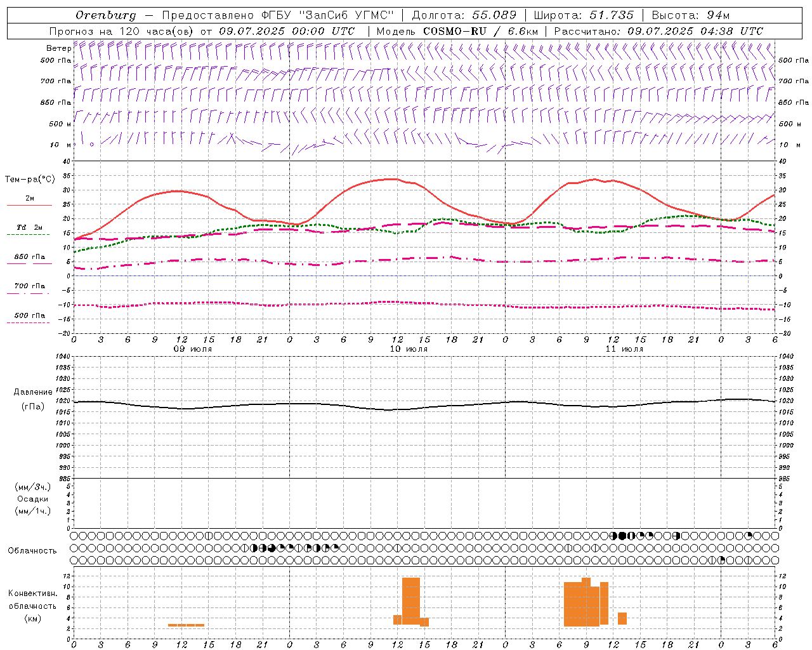The height and width of the screenshot is (650, 812).
Task: Click the Ветер wind panel label
Action: pyautogui.click(x=58, y=48)
